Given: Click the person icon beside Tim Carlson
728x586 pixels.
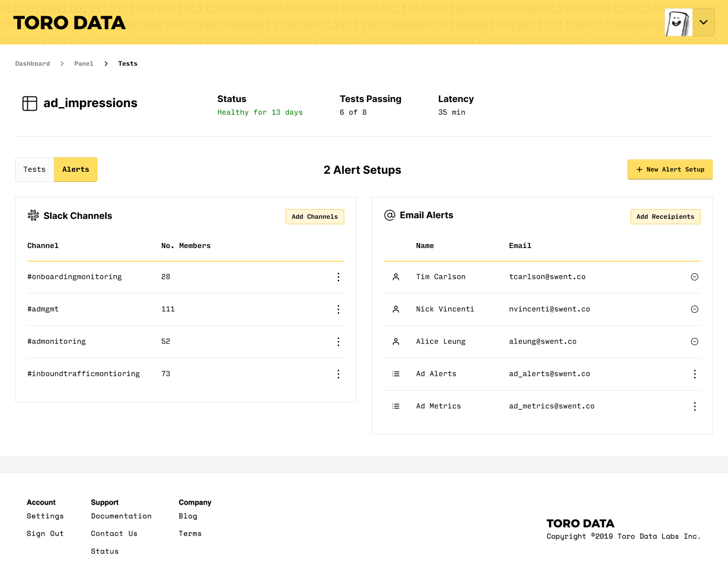Looking at the screenshot, I should pos(396,277).
